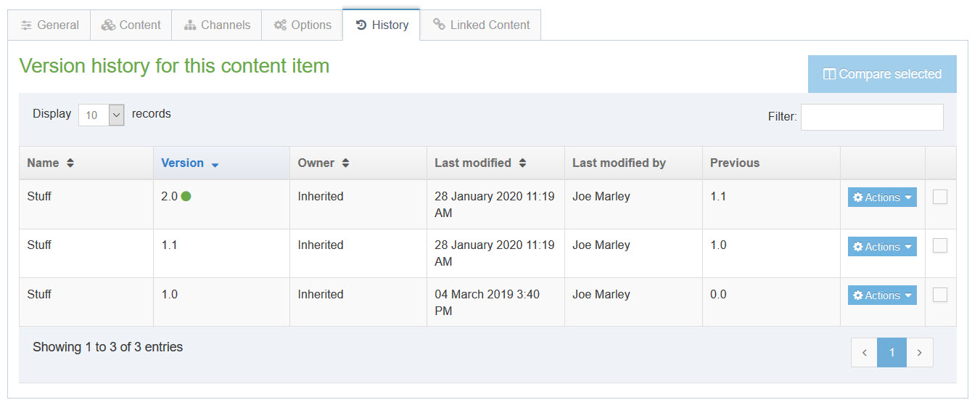
Task: Focus the Filter text field
Action: (872, 117)
